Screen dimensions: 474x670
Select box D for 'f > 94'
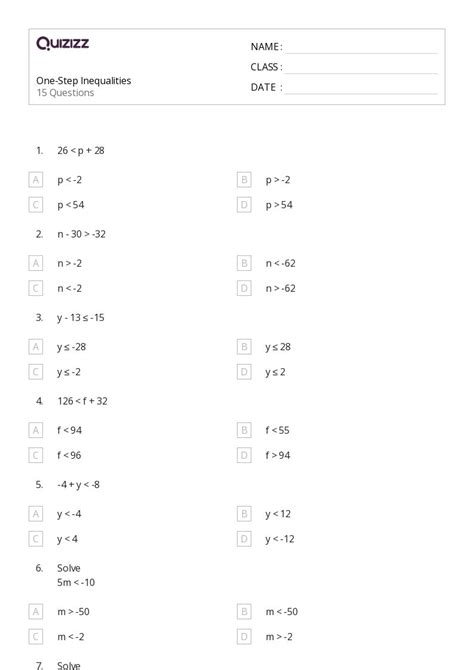coord(244,455)
